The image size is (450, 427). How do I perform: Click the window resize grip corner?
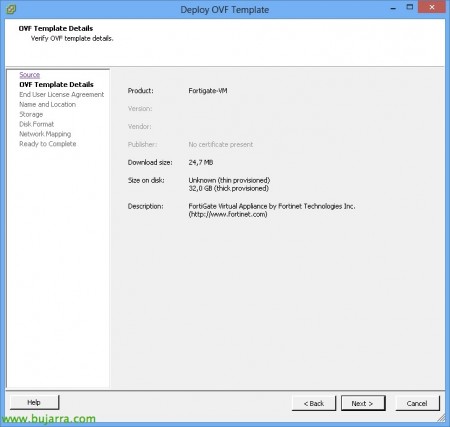tap(441, 418)
